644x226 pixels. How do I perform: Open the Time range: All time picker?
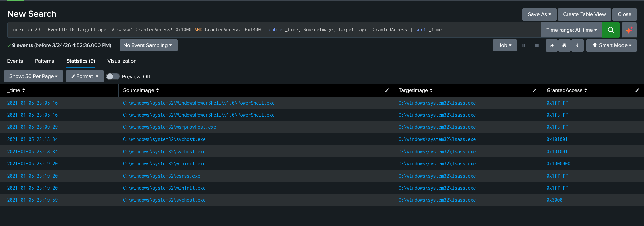coord(572,30)
